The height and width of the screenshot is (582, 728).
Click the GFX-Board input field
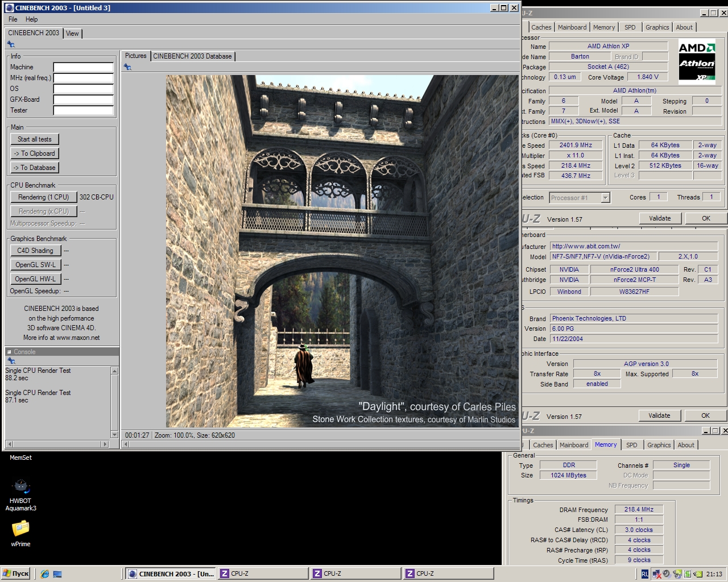pyautogui.click(x=83, y=99)
